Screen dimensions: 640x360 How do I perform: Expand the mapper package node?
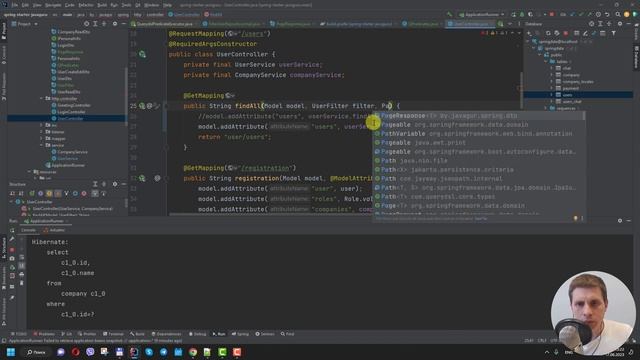(x=41, y=138)
